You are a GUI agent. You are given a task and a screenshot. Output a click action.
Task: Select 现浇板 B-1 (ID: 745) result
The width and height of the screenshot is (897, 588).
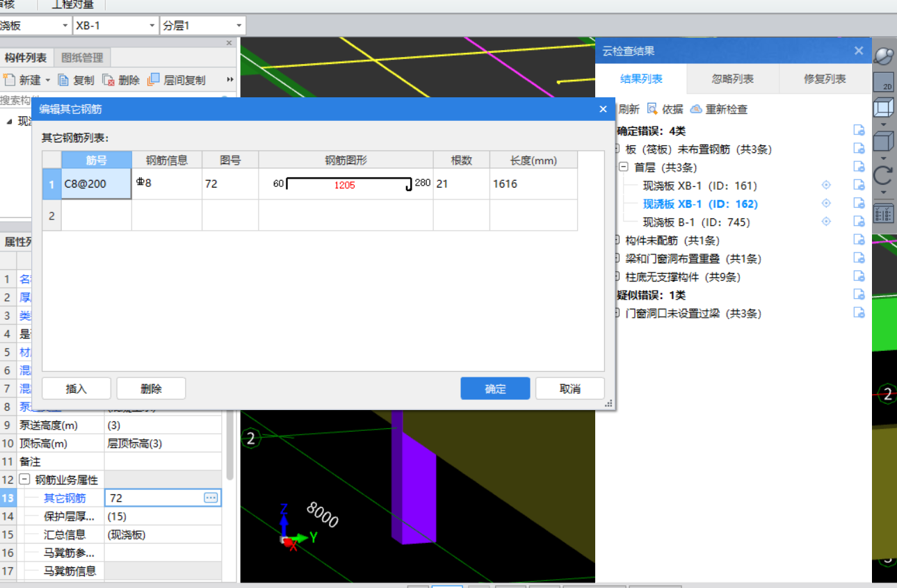[696, 222]
